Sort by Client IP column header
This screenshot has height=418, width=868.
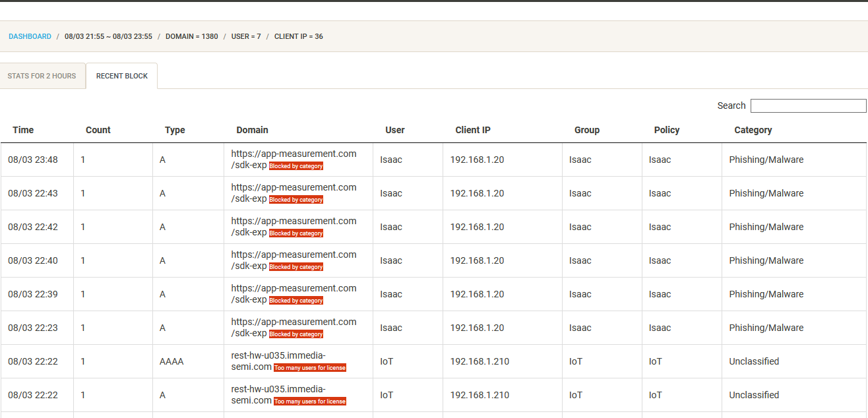point(473,130)
